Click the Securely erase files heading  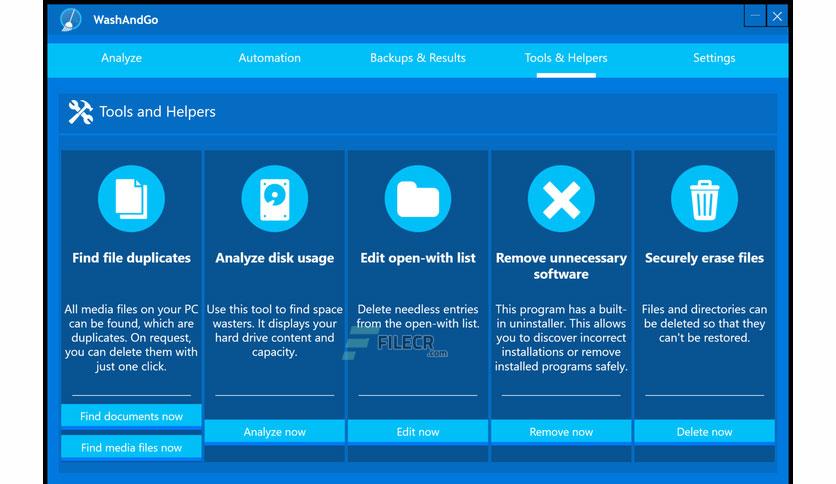pyautogui.click(x=704, y=258)
